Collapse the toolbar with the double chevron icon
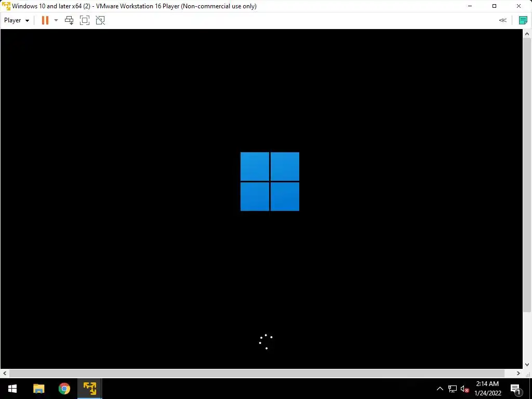 (502, 20)
